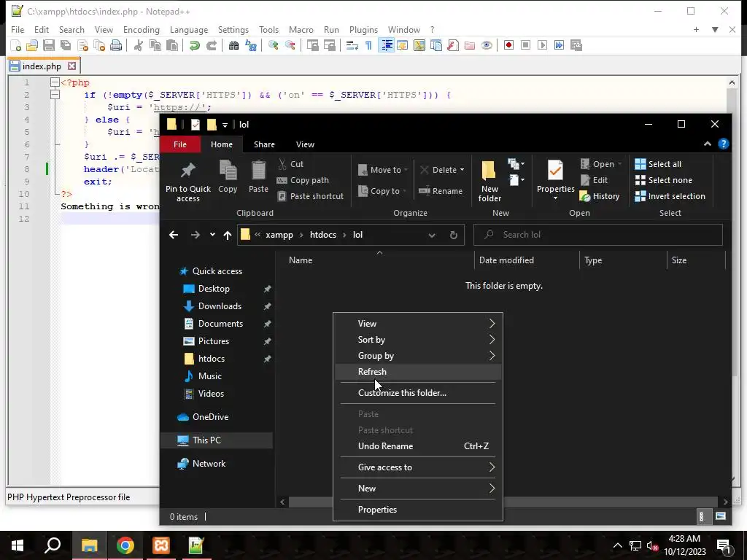Click the Play macro icon in Notepad++
The height and width of the screenshot is (560, 747).
point(542,46)
